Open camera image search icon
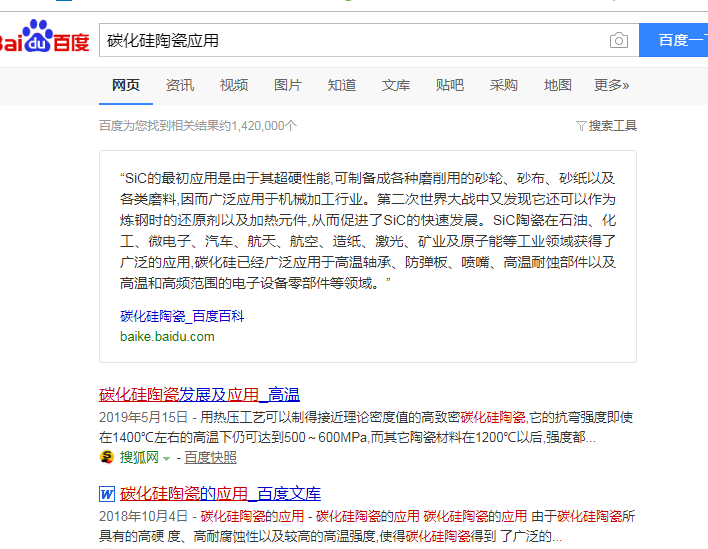Image resolution: width=708 pixels, height=549 pixels. (619, 40)
